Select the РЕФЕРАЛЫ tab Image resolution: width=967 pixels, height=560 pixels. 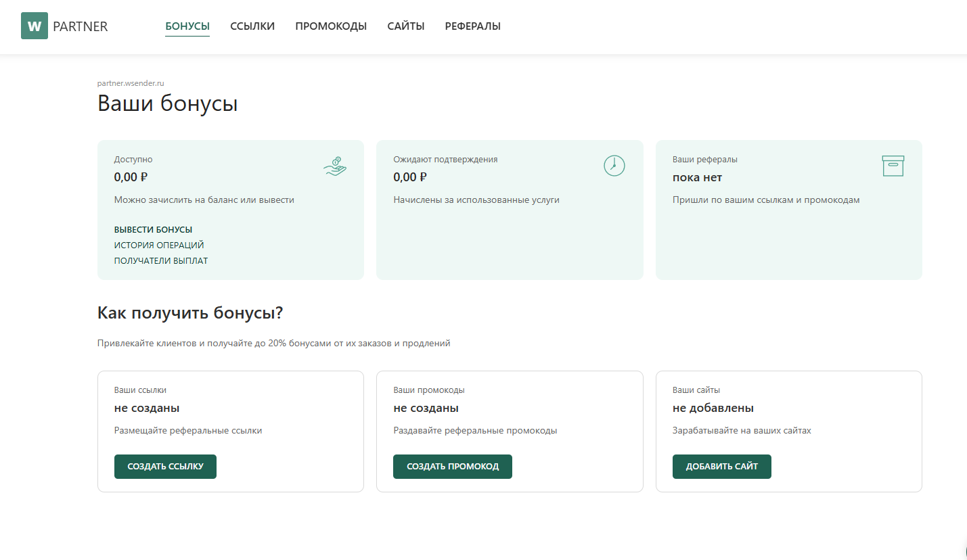[x=473, y=26]
